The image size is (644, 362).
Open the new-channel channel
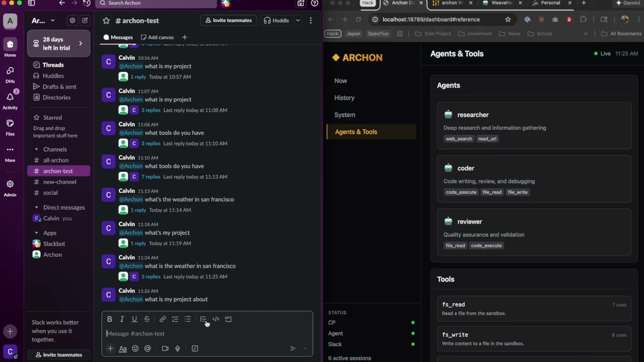(59, 182)
